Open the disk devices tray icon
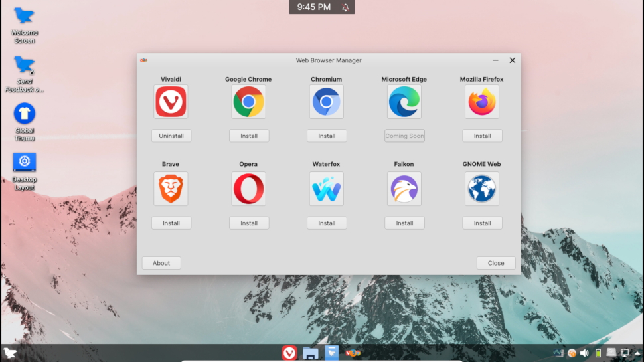The height and width of the screenshot is (362, 644). 611,353
